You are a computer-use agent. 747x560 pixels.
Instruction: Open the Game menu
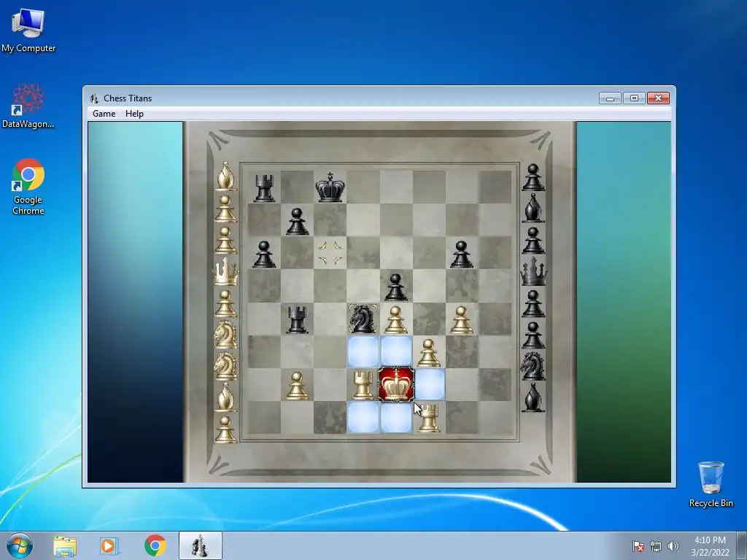tap(104, 114)
